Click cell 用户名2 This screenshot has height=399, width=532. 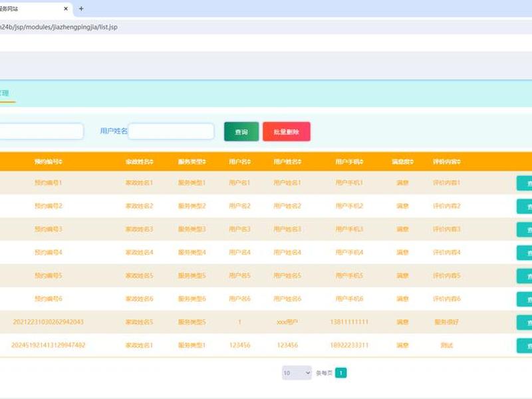[x=239, y=206]
